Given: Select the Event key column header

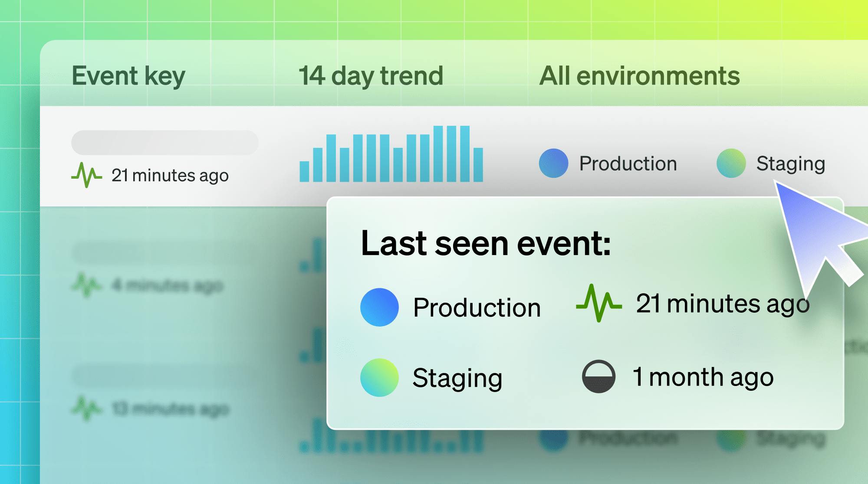Looking at the screenshot, I should tap(128, 76).
